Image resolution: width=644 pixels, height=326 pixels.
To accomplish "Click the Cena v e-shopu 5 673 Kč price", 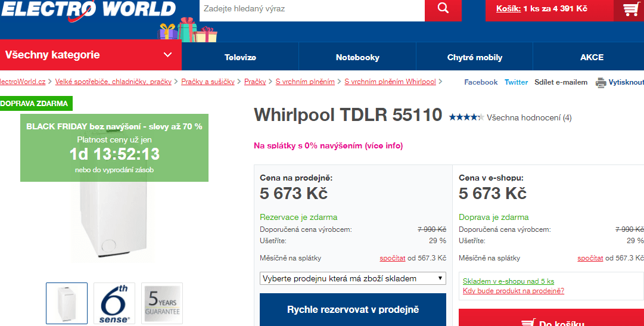I will 493,193.
